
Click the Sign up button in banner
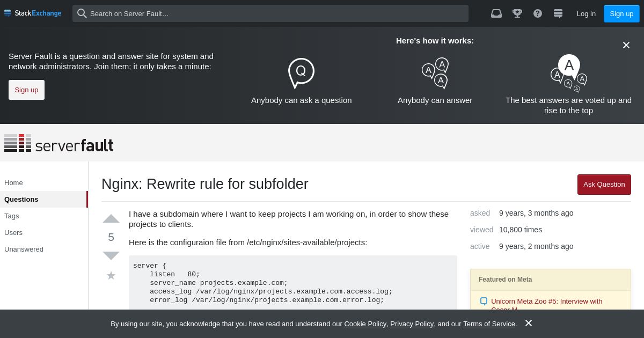26,90
